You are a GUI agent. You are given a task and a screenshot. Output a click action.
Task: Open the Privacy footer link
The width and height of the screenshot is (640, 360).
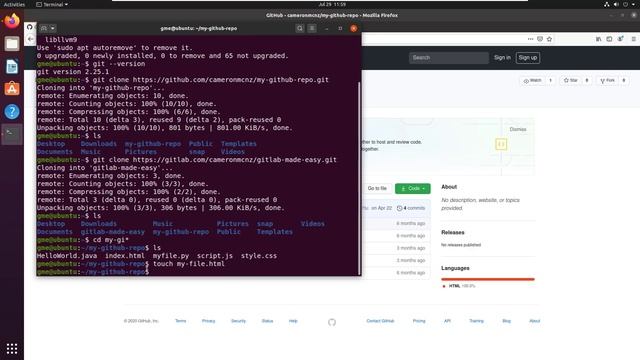pos(208,321)
